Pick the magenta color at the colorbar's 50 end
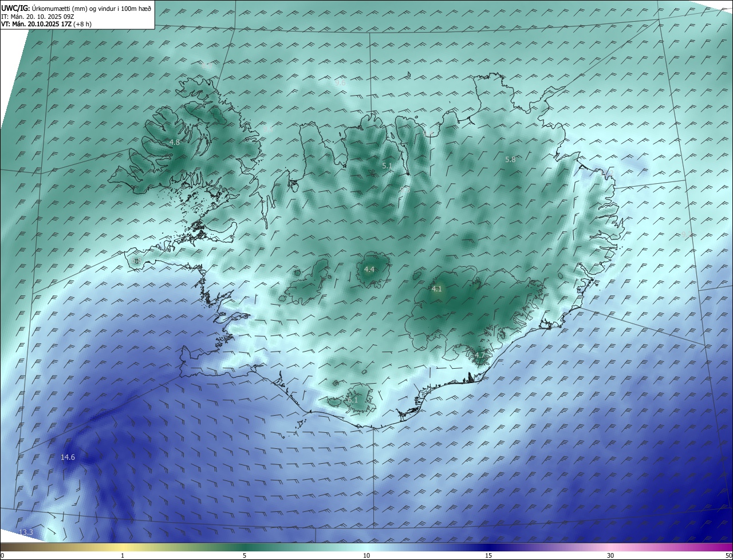 click(729, 547)
